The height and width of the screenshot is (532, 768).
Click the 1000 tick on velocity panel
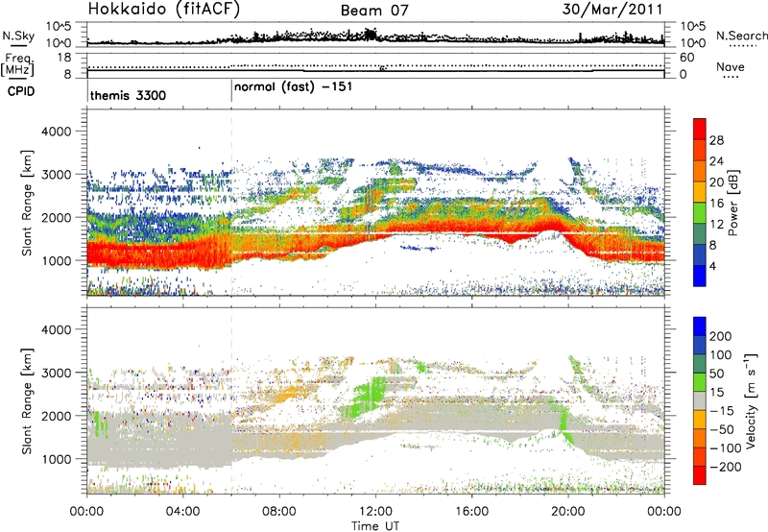[x=56, y=459]
